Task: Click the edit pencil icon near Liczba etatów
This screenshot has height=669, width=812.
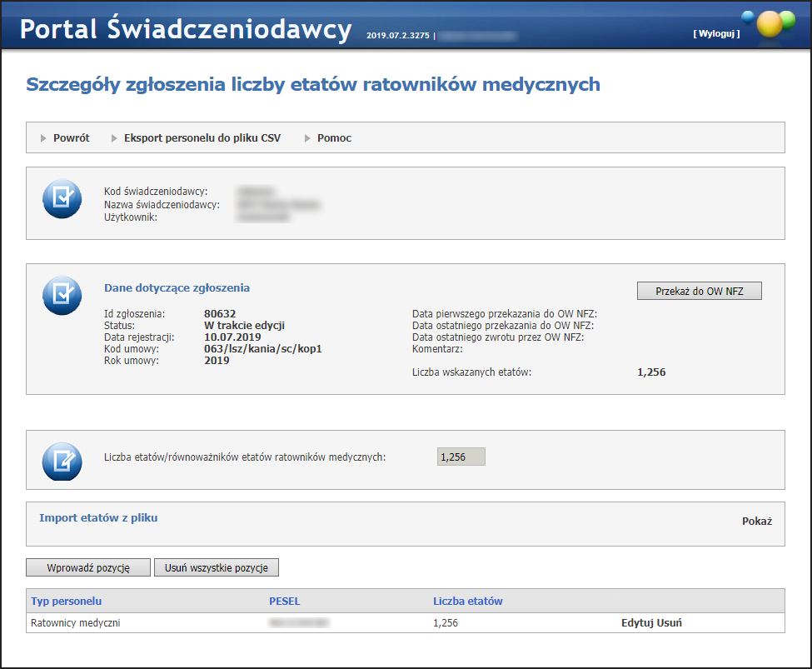Action: tap(62, 461)
